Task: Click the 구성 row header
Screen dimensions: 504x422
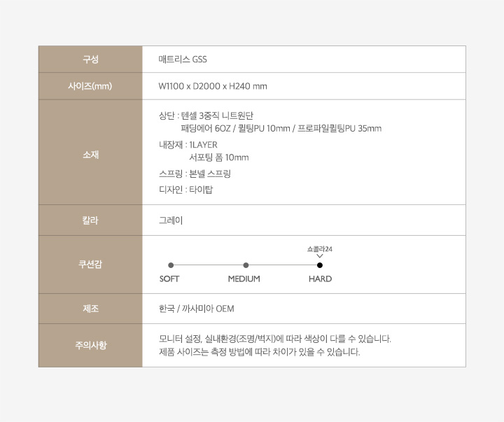Action: click(x=90, y=59)
